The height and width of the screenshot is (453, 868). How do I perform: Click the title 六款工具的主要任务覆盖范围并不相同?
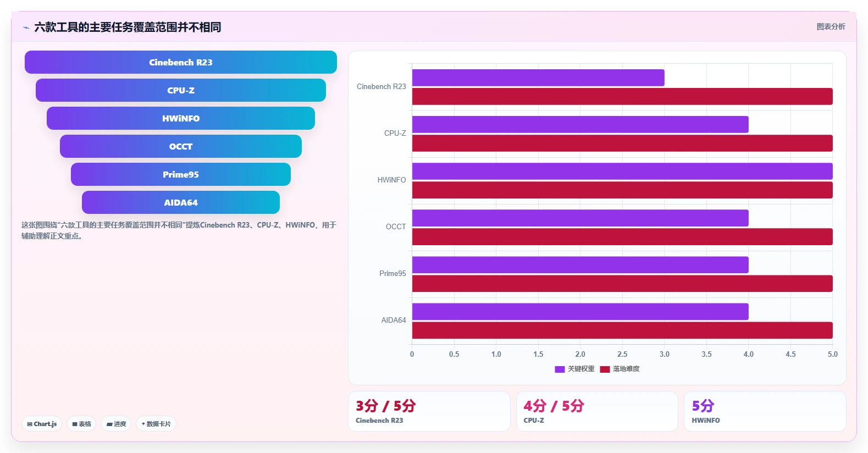pyautogui.click(x=128, y=27)
